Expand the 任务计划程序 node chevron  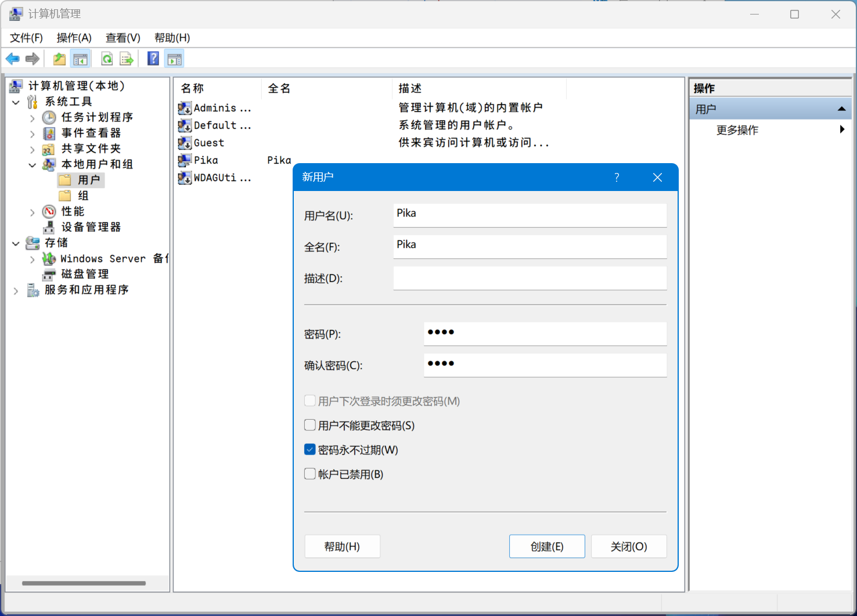[33, 118]
